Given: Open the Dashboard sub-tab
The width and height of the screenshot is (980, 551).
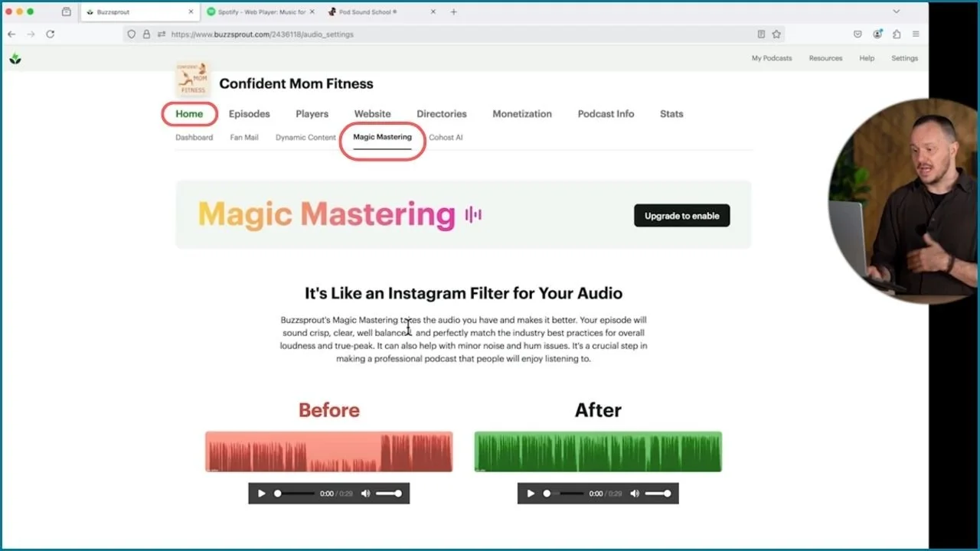Looking at the screenshot, I should (194, 138).
